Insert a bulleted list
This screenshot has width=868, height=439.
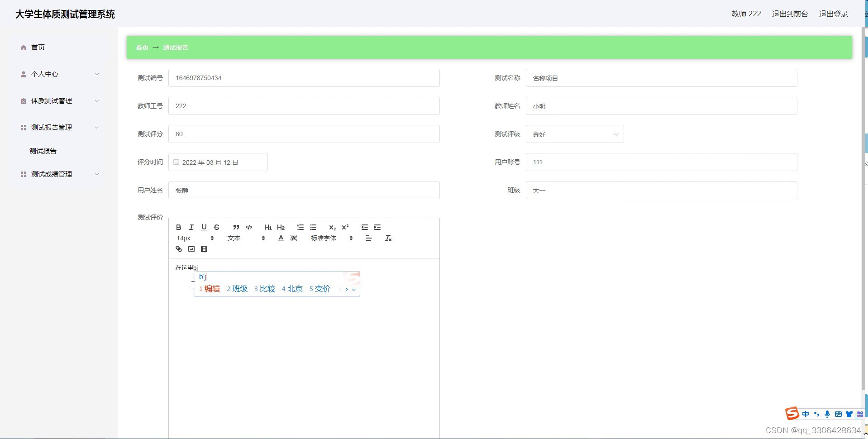313,227
